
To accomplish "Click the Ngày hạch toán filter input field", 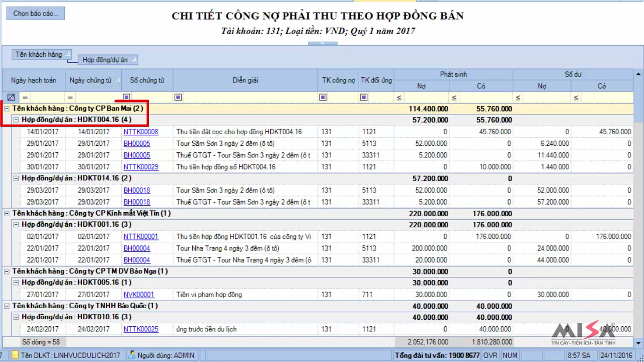I will click(47, 97).
